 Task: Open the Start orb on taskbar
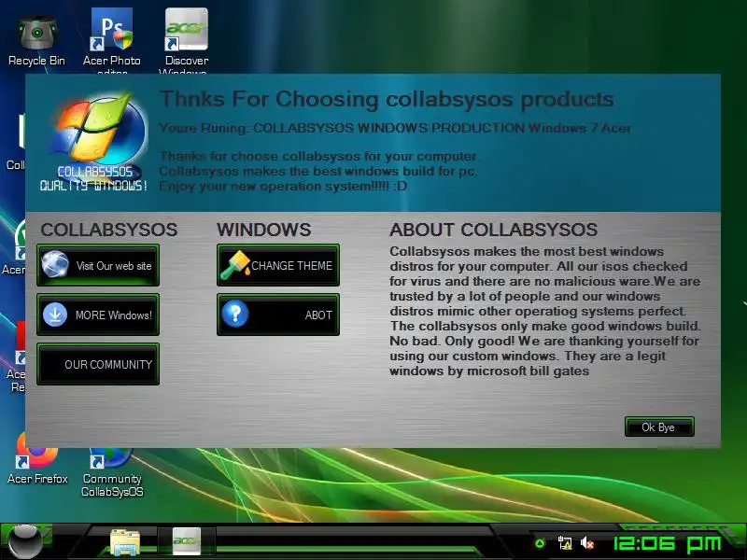click(25, 542)
